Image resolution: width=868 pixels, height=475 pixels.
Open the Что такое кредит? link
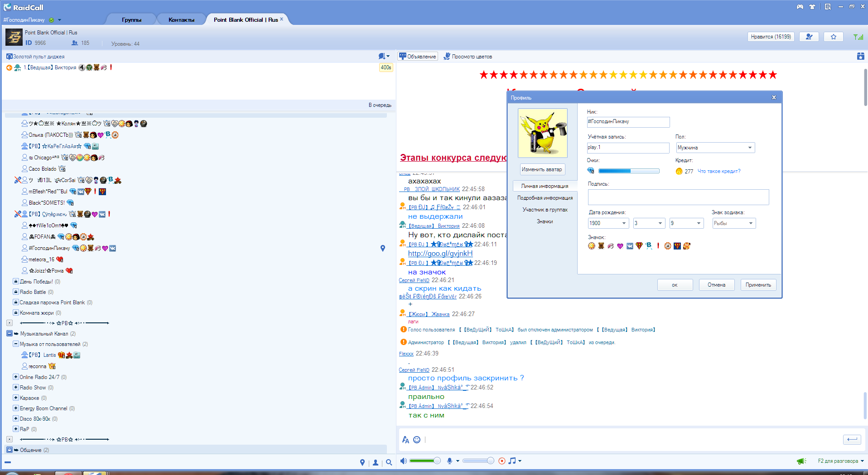[719, 171]
